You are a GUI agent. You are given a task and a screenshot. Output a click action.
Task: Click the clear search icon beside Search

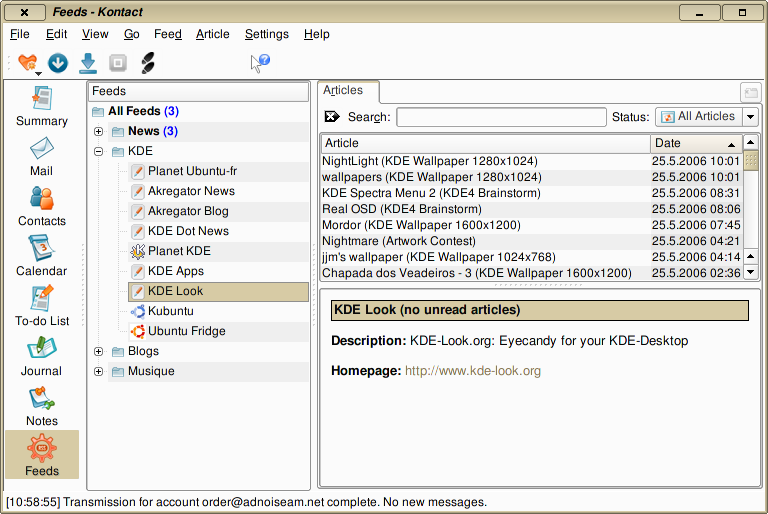[x=332, y=117]
